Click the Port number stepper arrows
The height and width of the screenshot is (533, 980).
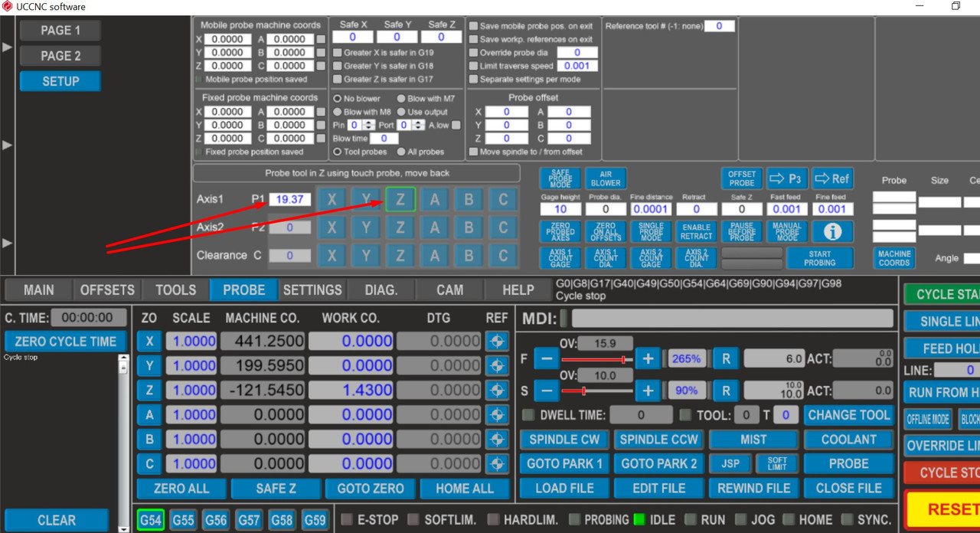[420, 125]
